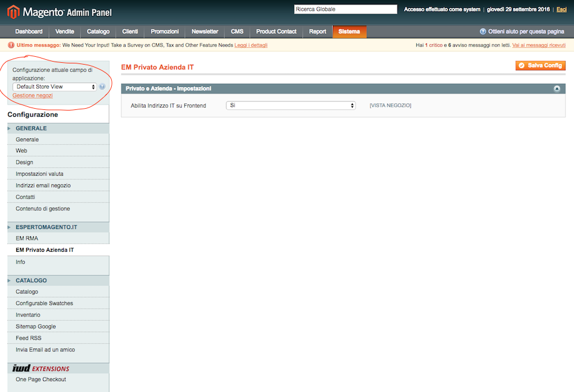Image resolution: width=574 pixels, height=392 pixels.
Task: Open the Report menu
Action: coord(318,31)
